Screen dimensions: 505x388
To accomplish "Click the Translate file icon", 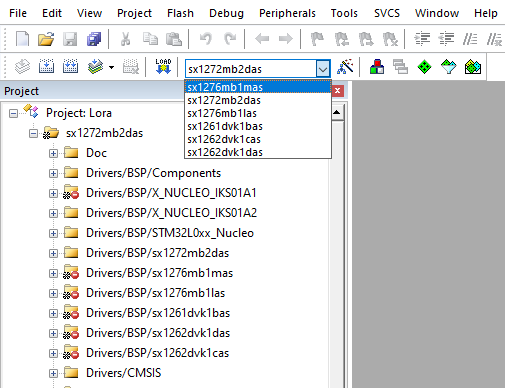I will [22, 67].
